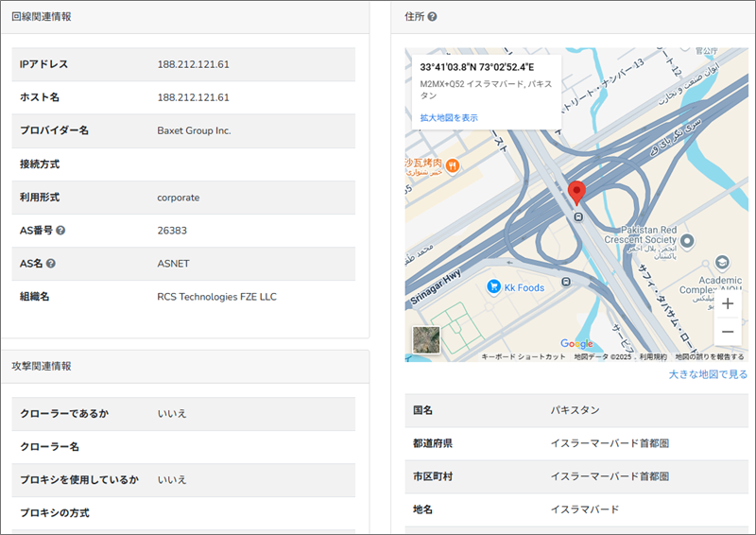
Task: Click 市区町村 value イスラーマーバード首都圏
Action: click(x=610, y=476)
